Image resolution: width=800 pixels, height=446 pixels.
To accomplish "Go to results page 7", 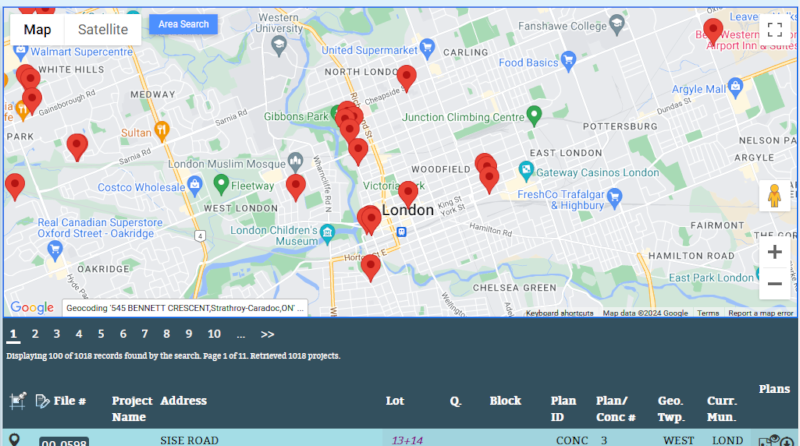I will (145, 334).
